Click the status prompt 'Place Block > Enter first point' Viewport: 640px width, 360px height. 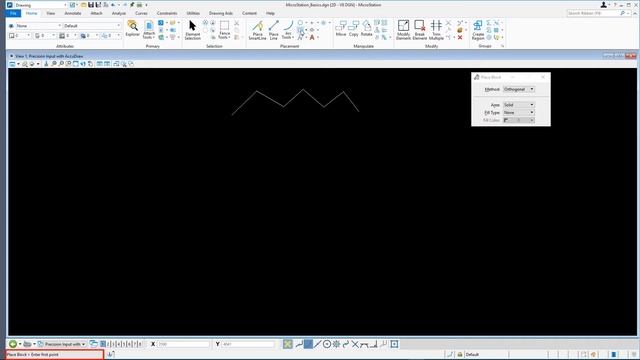pyautogui.click(x=33, y=355)
